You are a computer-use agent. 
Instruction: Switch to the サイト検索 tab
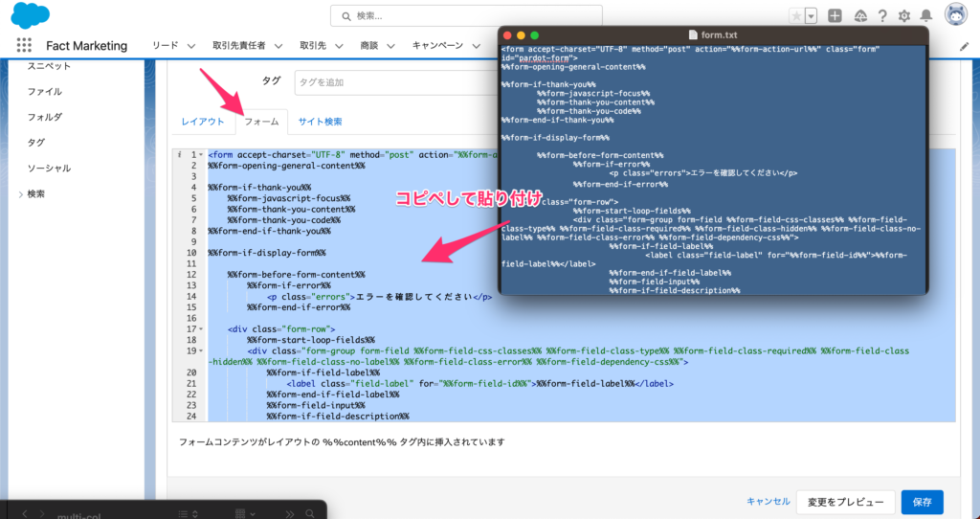coord(320,122)
